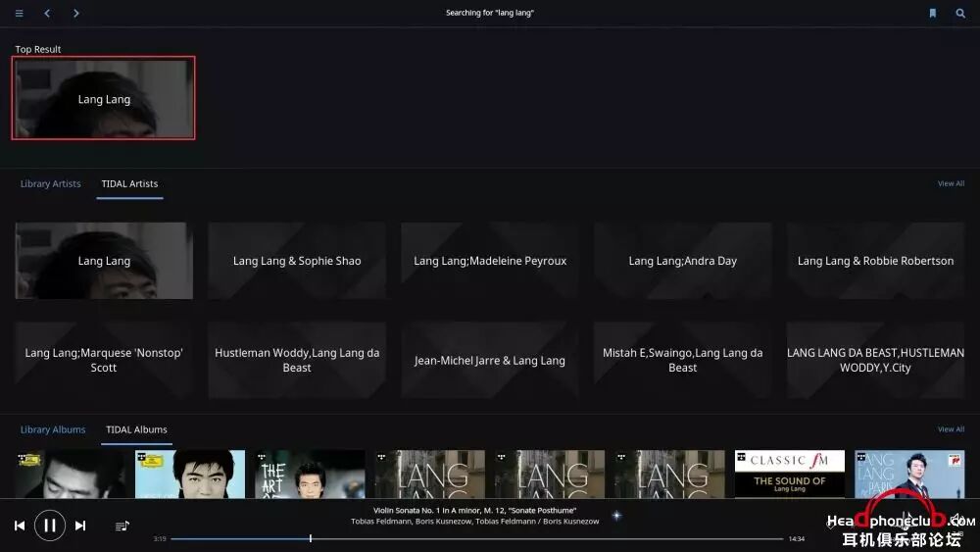Open the hamburger navigation menu
This screenshot has width=980, height=552.
click(20, 13)
